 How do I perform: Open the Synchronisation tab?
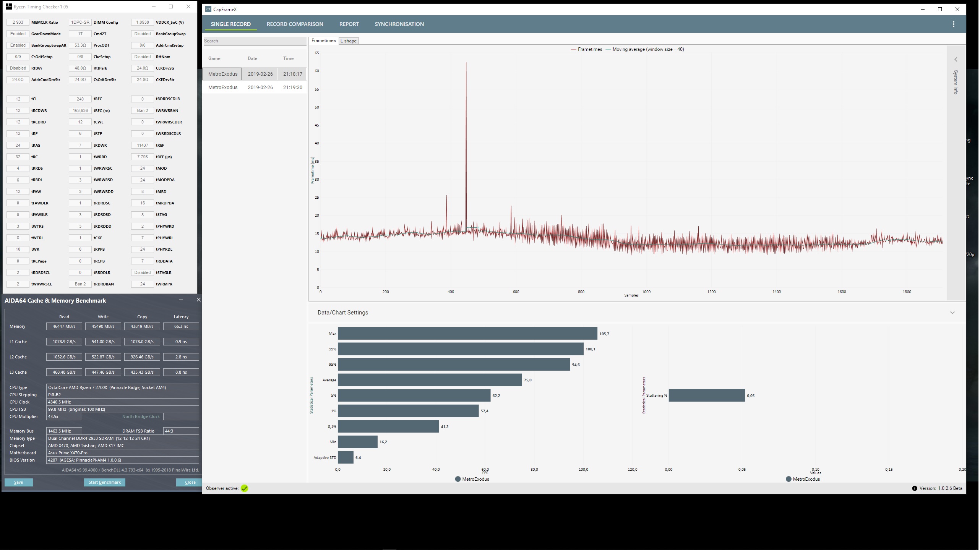tap(399, 24)
